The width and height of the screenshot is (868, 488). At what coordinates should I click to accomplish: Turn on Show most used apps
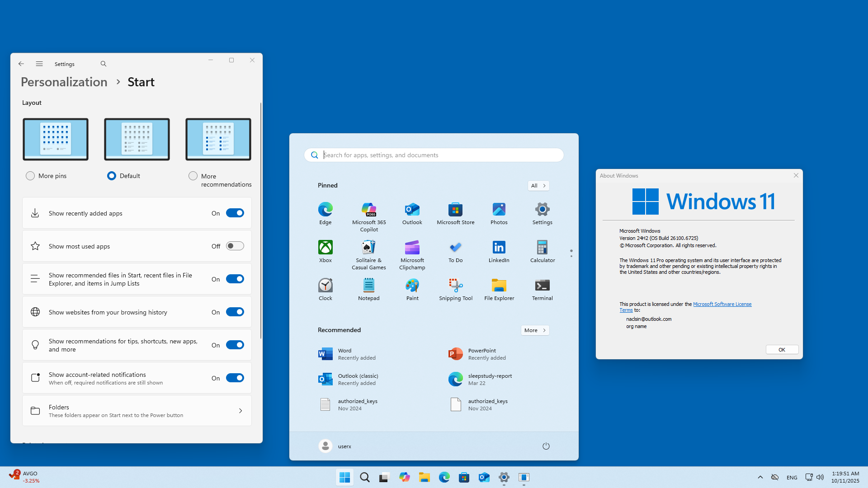[x=235, y=246]
